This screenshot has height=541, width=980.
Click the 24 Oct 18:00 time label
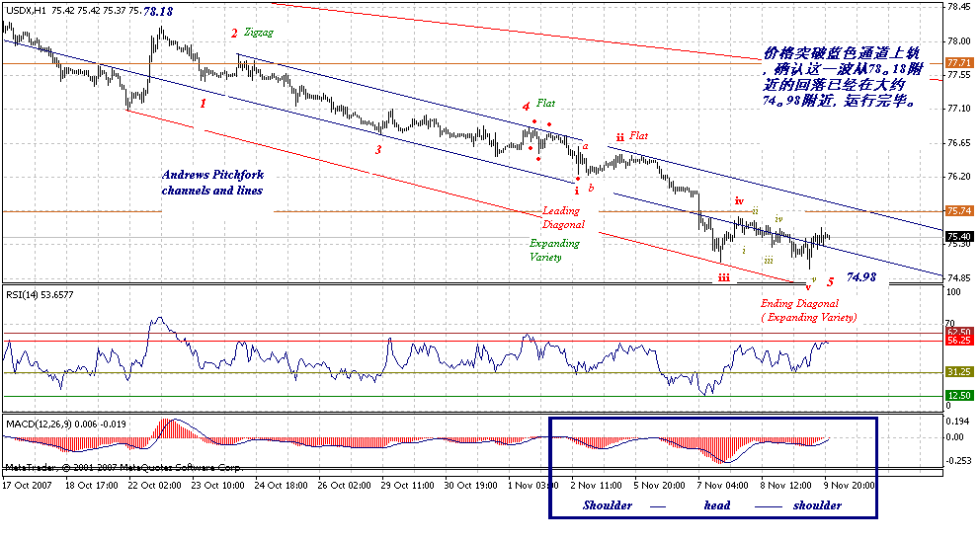pyautogui.click(x=281, y=486)
